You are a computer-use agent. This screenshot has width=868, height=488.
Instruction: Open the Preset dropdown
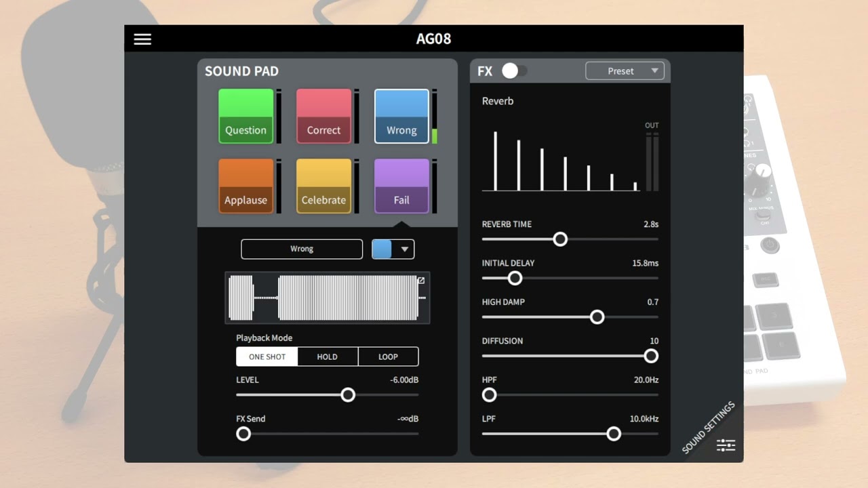625,70
